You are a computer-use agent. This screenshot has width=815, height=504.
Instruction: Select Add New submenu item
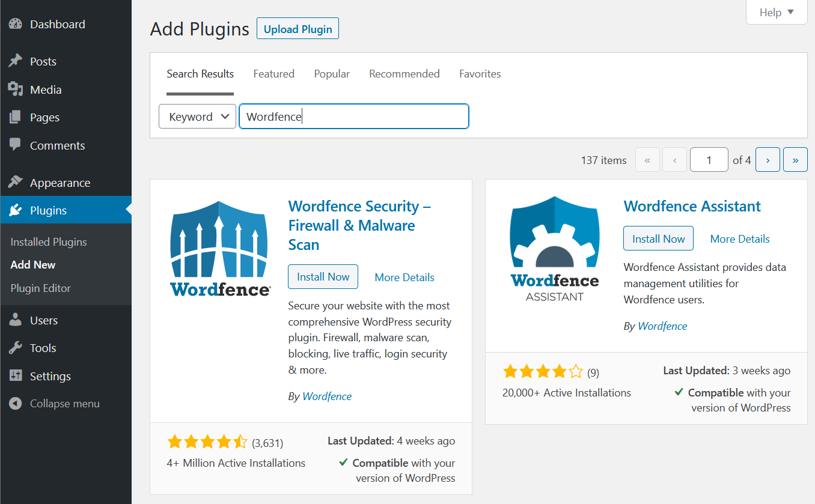(x=33, y=265)
